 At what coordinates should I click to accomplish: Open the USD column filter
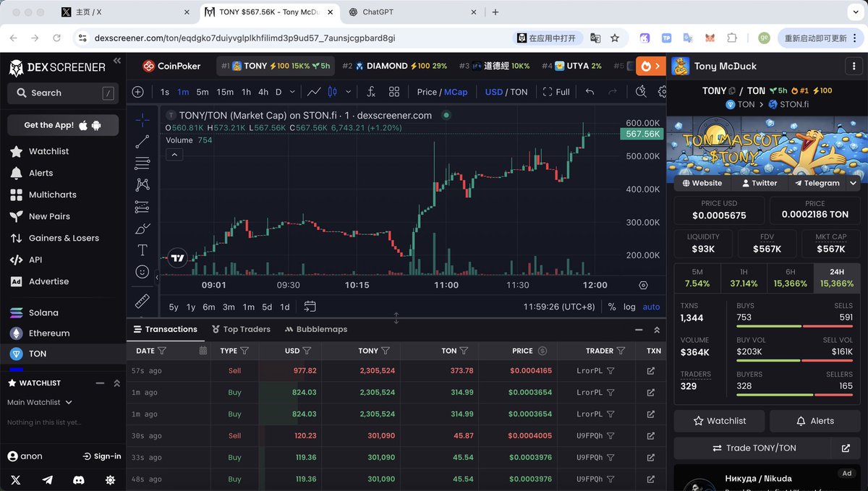307,351
